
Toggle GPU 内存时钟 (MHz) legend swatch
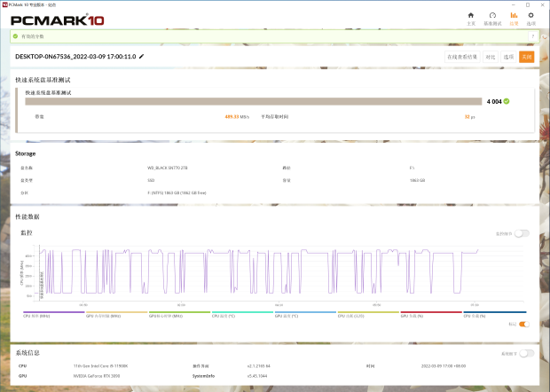[116, 312]
